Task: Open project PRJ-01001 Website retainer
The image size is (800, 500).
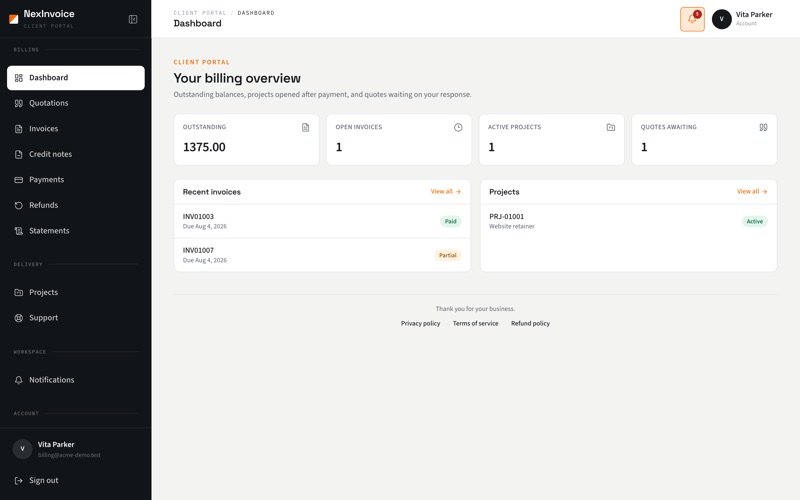Action: point(629,221)
